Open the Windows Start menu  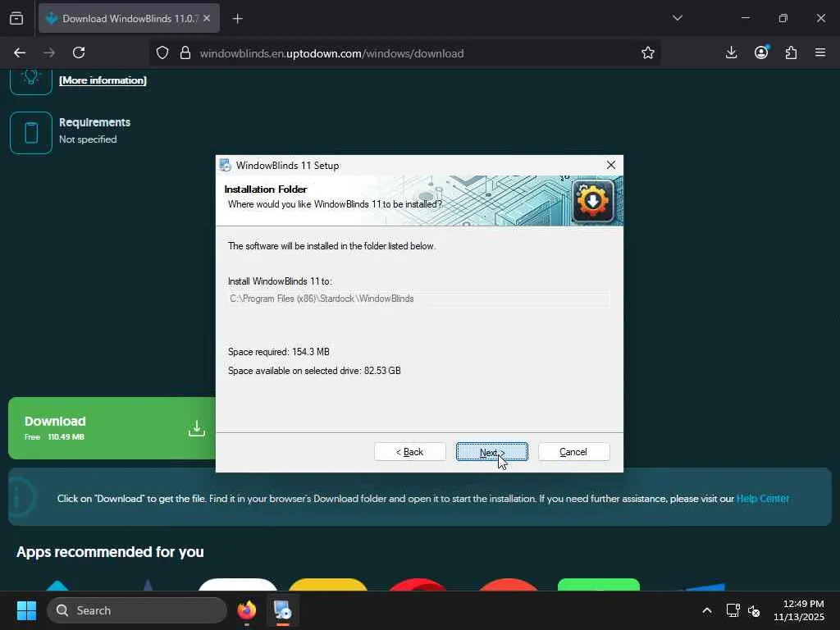[26, 610]
